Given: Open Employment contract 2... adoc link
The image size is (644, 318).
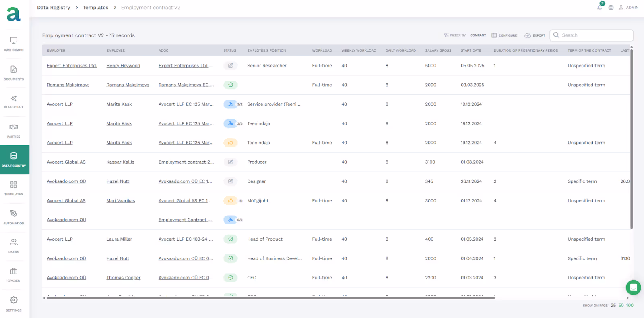Looking at the screenshot, I should point(186,162).
